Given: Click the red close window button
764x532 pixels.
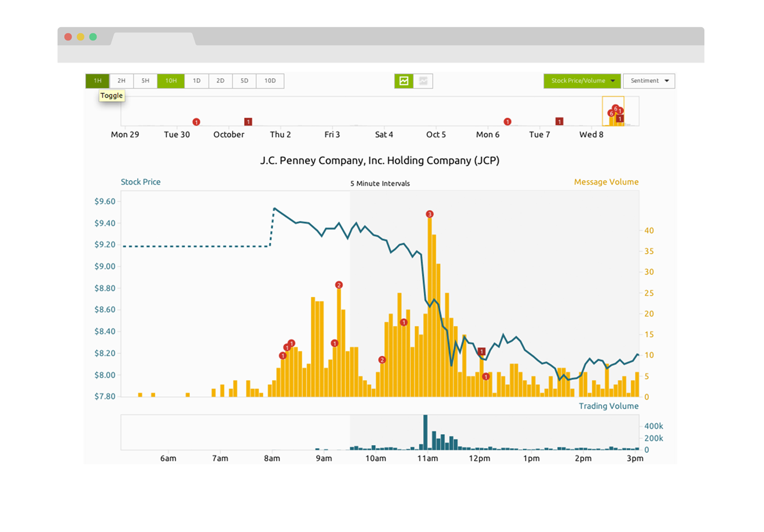Looking at the screenshot, I should (x=68, y=36).
